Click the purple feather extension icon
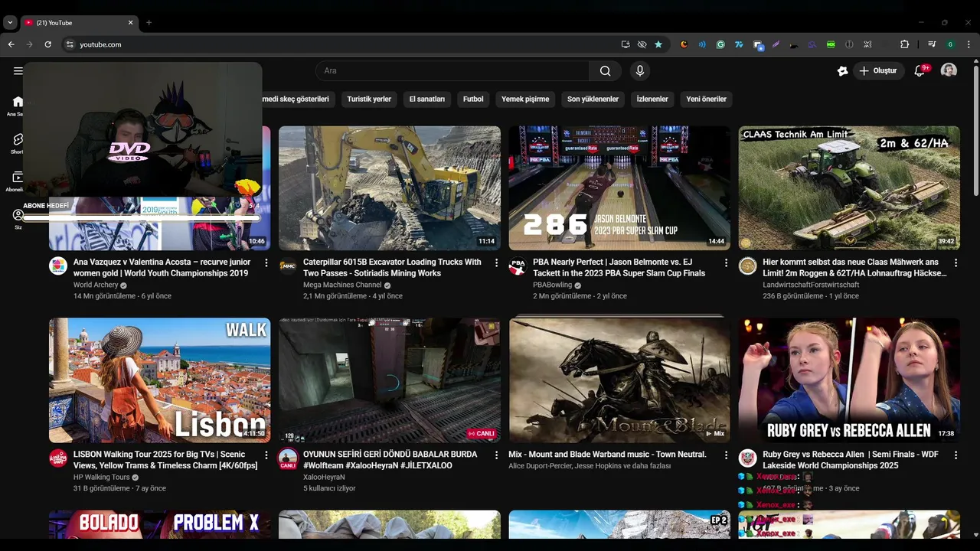 point(776,44)
